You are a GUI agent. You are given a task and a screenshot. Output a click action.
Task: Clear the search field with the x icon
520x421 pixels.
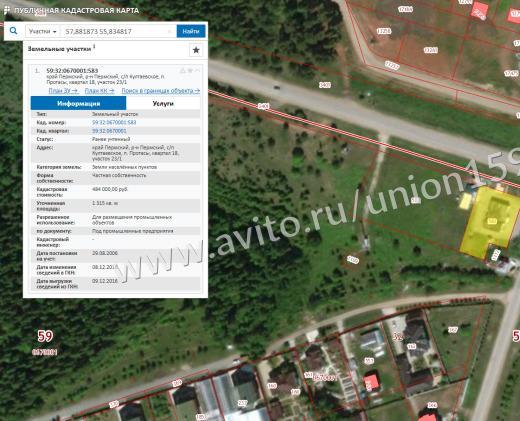[169, 31]
